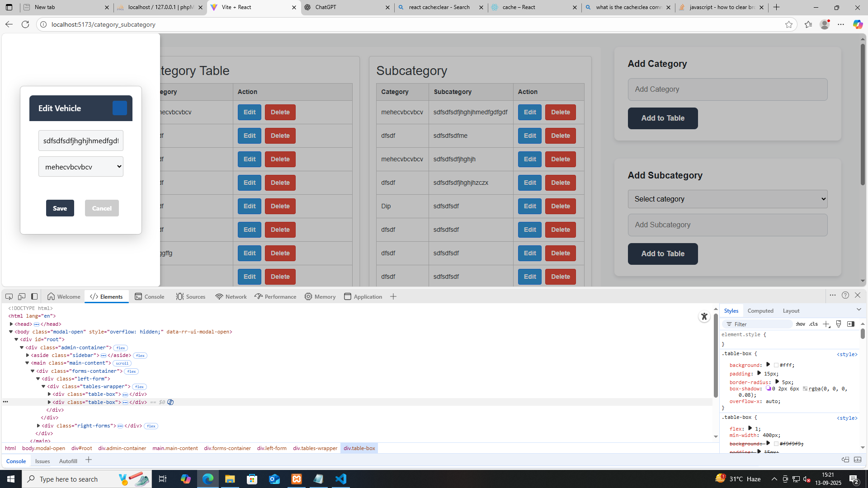
Task: Click the Copilot icon in the browser toolbar
Action: coord(858,24)
